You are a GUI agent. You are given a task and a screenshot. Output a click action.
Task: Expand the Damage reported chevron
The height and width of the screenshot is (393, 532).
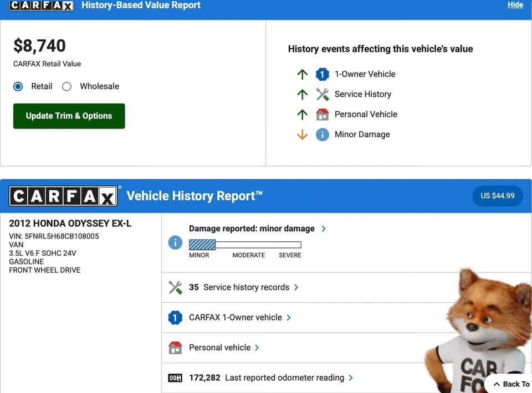324,229
